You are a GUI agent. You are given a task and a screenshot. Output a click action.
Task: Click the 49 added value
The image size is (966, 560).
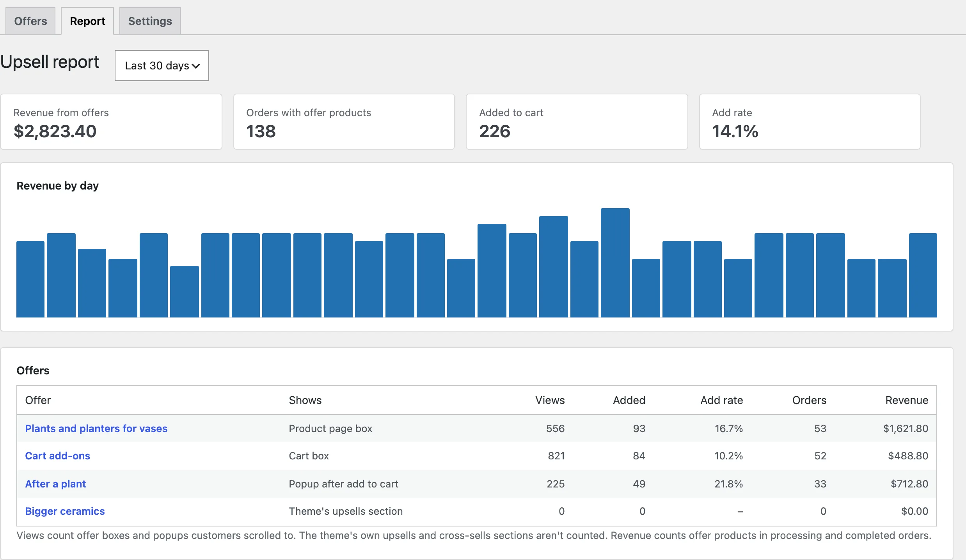pos(639,484)
